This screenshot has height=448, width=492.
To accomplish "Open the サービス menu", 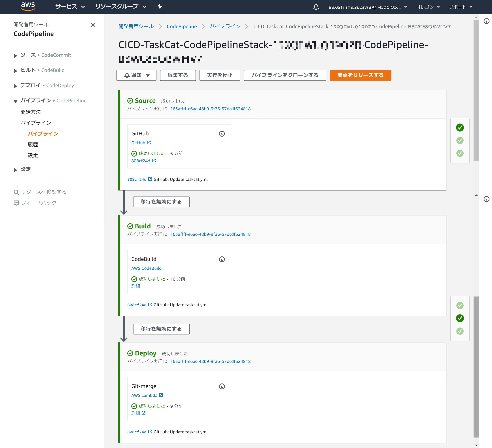I will (70, 7).
